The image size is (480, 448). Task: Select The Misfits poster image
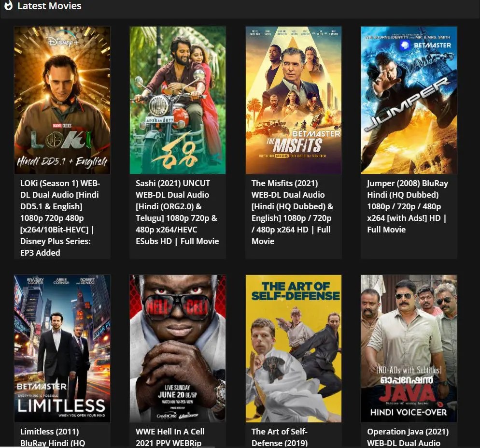click(x=294, y=100)
